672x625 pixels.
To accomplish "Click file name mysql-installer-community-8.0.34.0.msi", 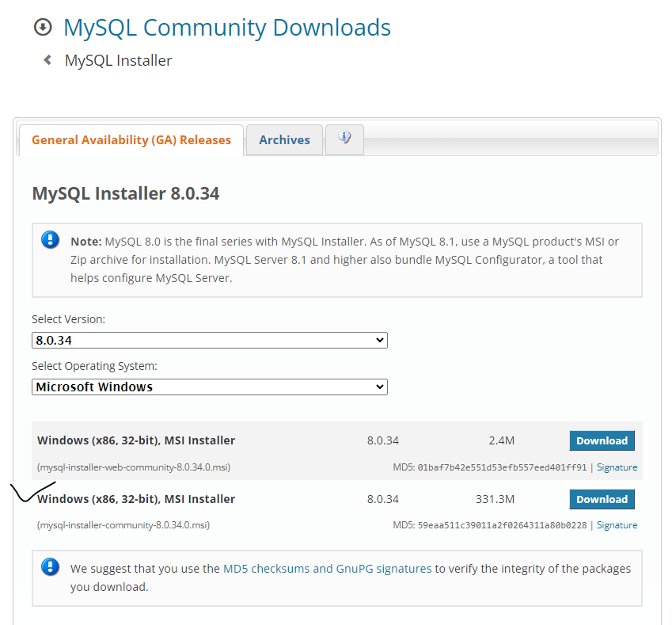I will 123,525.
